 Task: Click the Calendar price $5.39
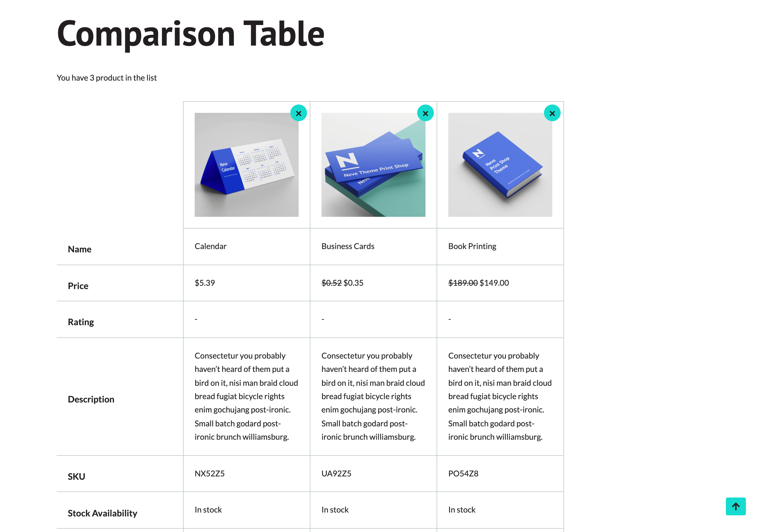coord(204,283)
